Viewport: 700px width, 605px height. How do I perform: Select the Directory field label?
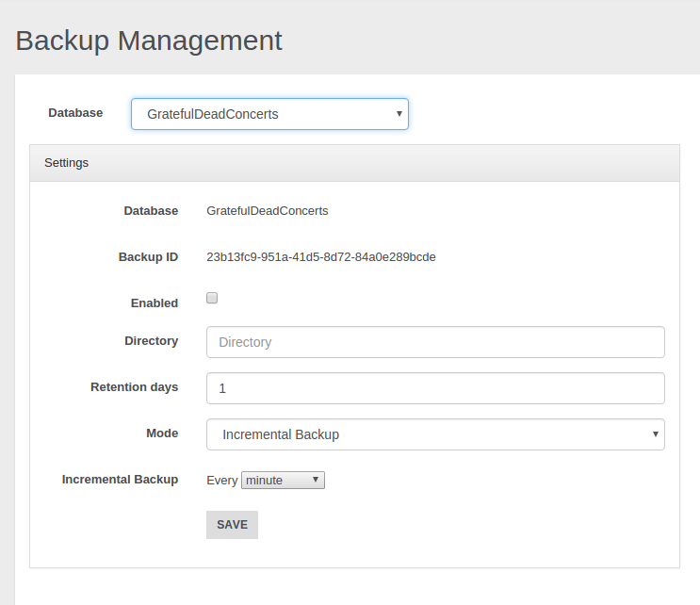151,341
